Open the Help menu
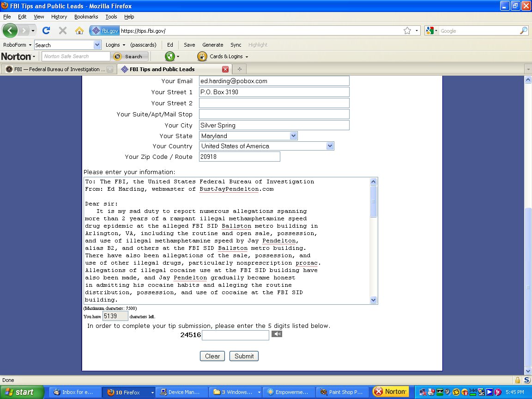Screen dimensions: 532x399 click(x=129, y=17)
